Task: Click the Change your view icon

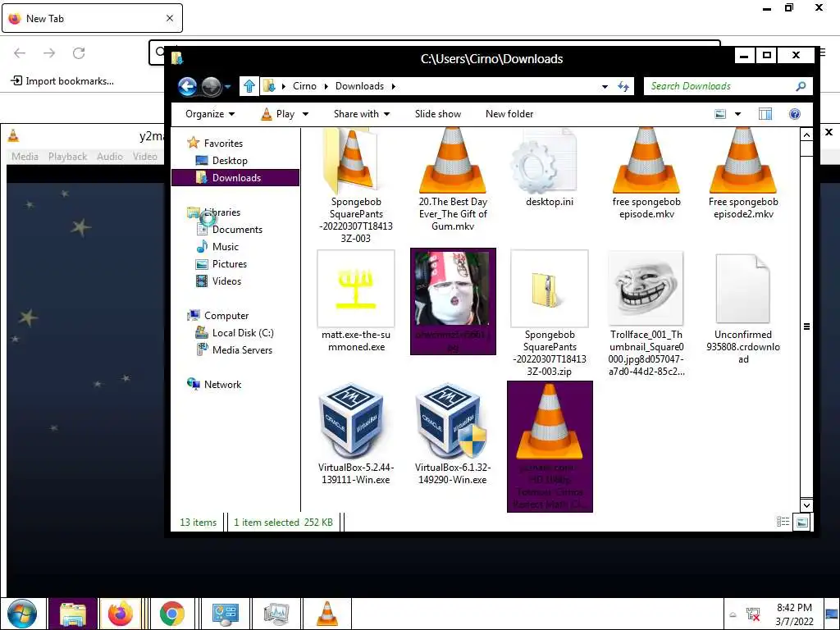Action: coord(720,114)
